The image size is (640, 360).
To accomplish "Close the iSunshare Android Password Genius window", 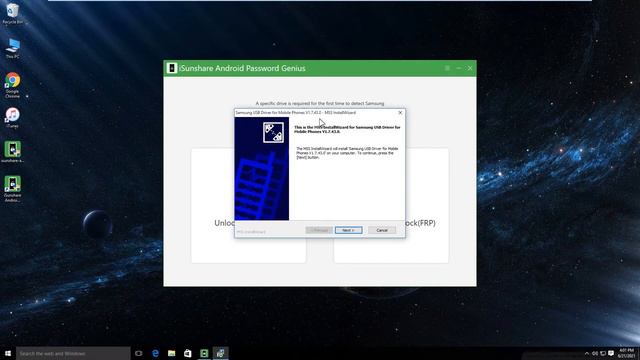I will pos(470,68).
